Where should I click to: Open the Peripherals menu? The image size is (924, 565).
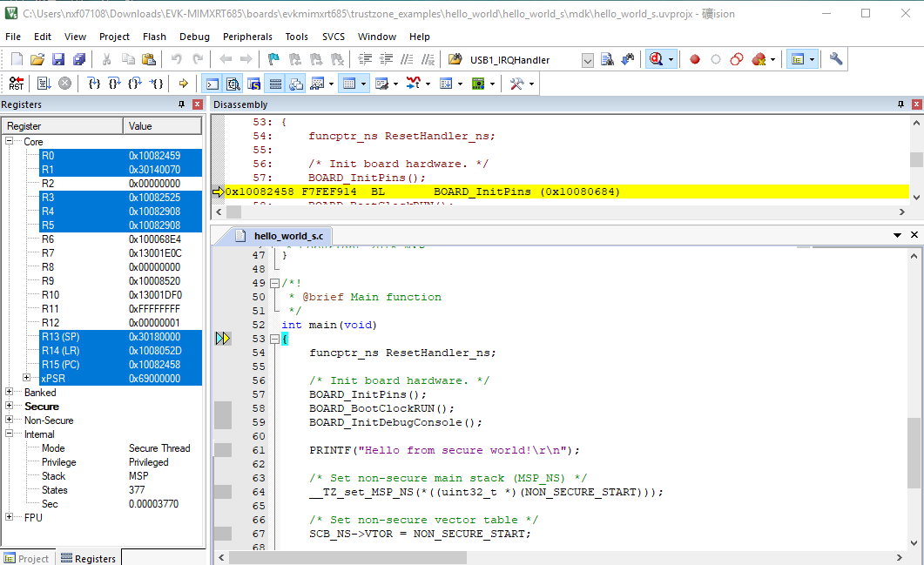coord(247,37)
